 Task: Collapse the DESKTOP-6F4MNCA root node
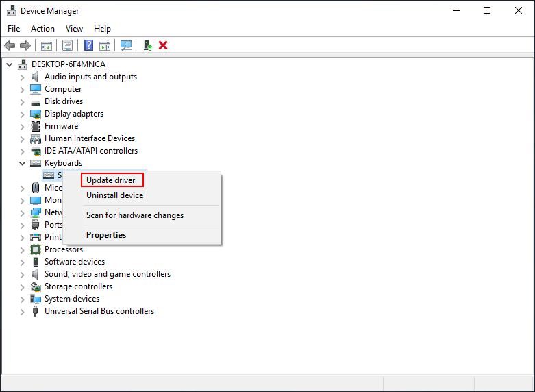click(9, 64)
